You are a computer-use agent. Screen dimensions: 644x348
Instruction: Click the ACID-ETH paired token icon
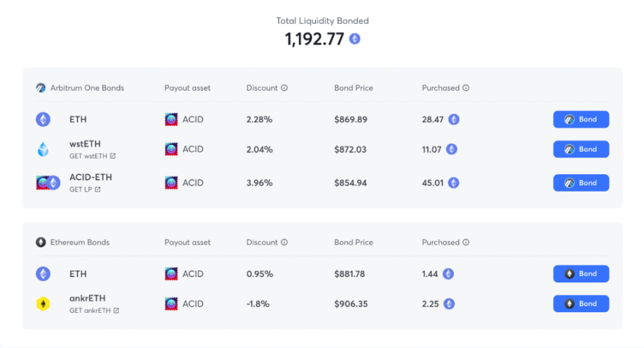[x=48, y=183]
